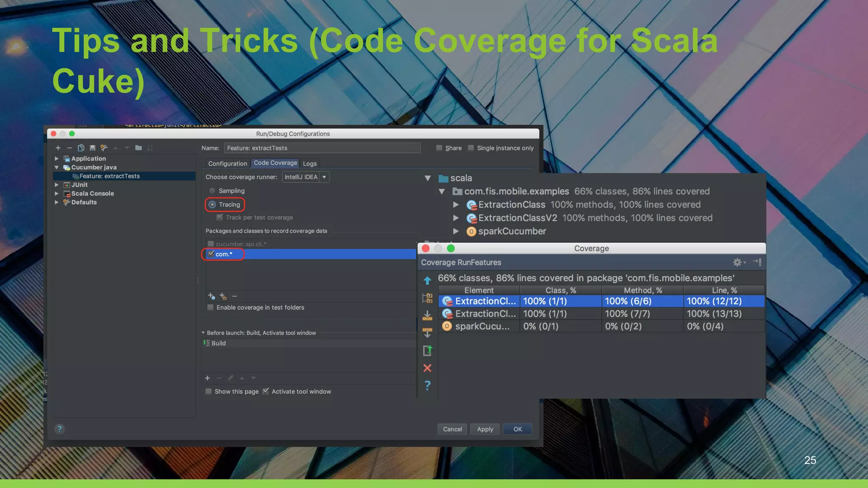Toggle Activate tool window checkbox
The width and height of the screenshot is (868, 488).
(266, 391)
